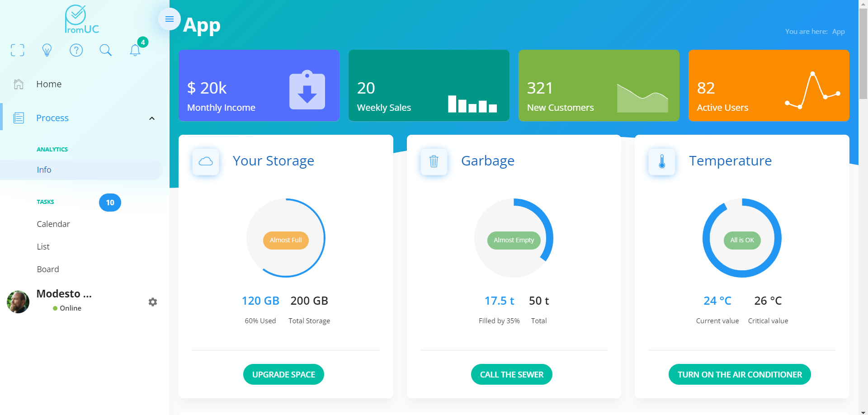Open help via the question mark icon
The height and width of the screenshot is (415, 868).
pos(76,50)
